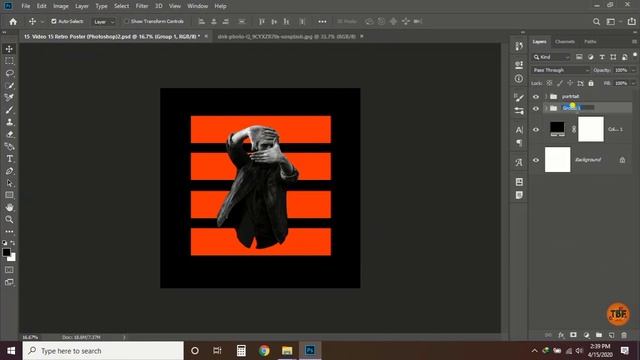Switch to the Paths tab
640x360 pixels.
(x=590, y=42)
